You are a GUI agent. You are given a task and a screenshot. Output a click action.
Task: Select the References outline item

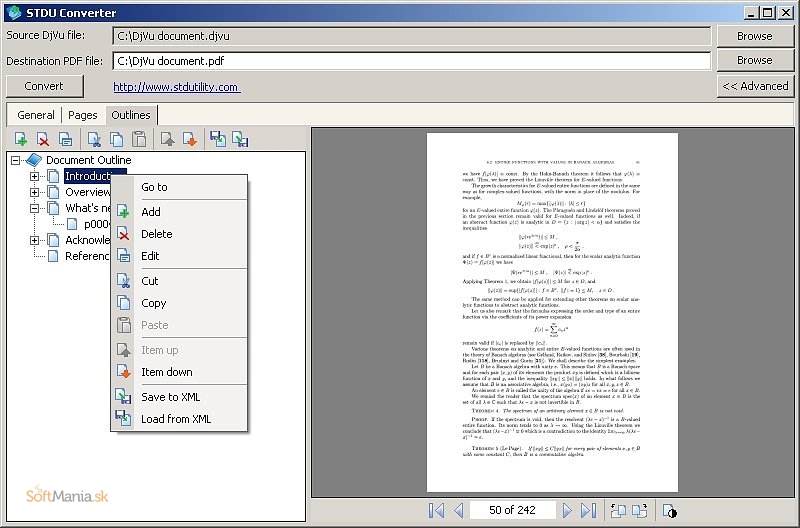point(87,256)
